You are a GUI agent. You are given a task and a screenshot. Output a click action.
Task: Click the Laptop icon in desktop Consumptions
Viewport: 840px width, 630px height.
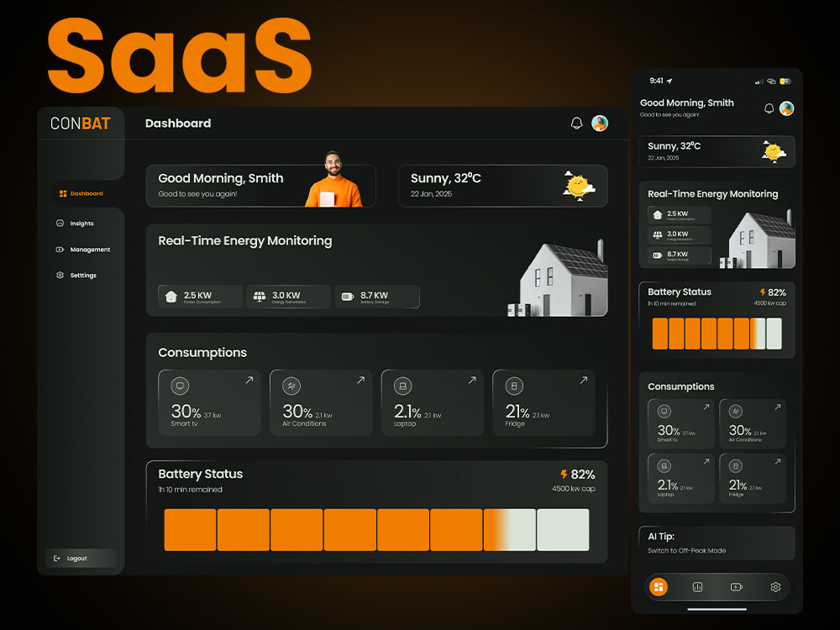403,386
